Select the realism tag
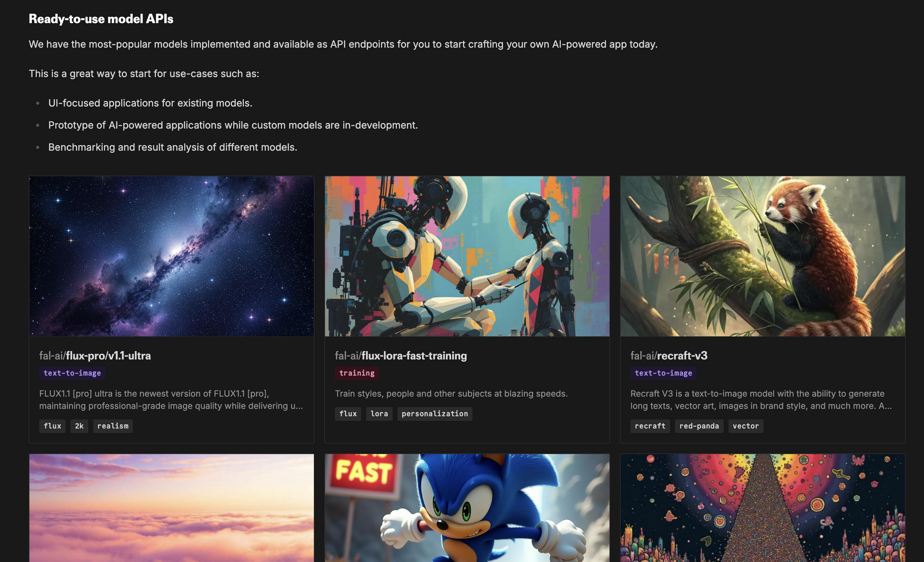 [112, 426]
